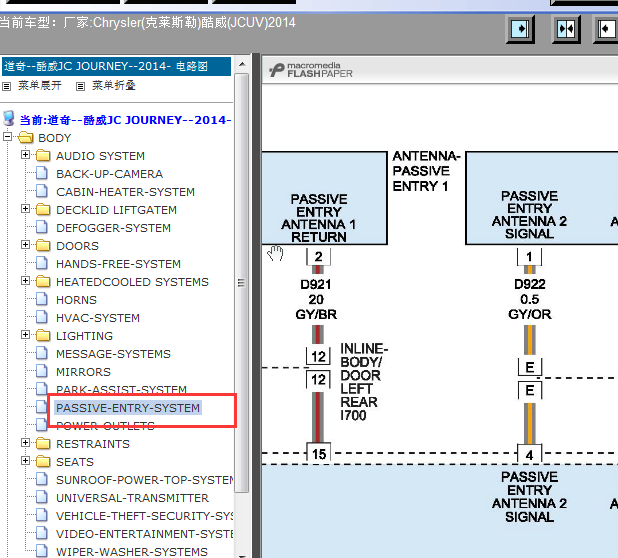Image resolution: width=618 pixels, height=558 pixels.
Task: Open the HVAC-SYSTEM diagram entry
Action: coord(98,318)
